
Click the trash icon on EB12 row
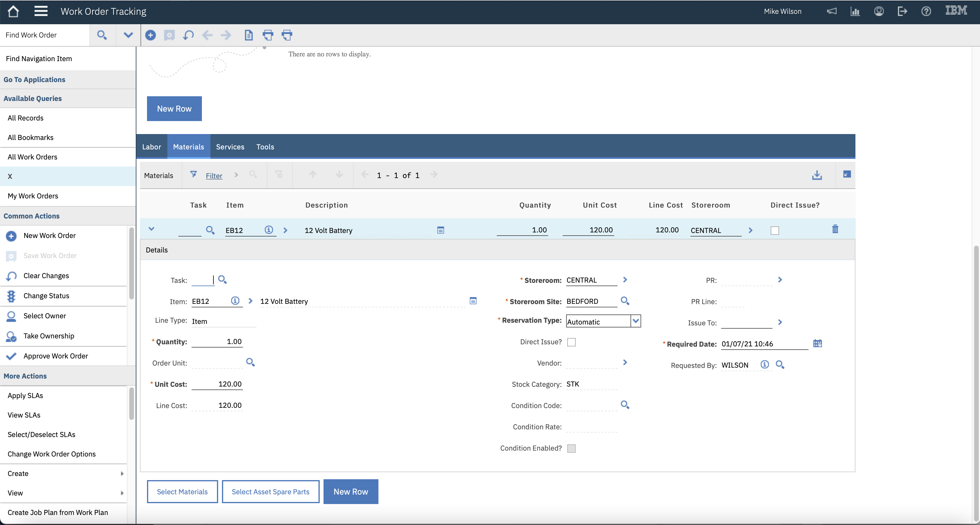point(835,229)
